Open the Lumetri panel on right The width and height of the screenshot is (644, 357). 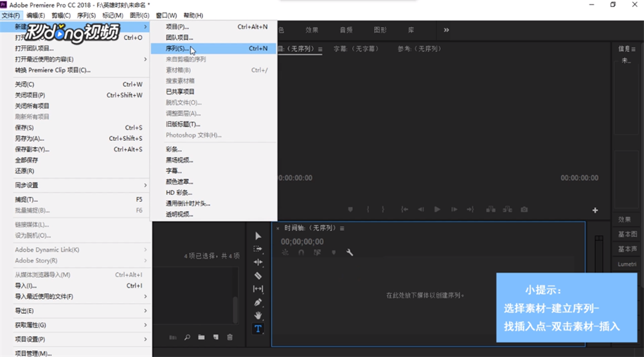pos(627,264)
